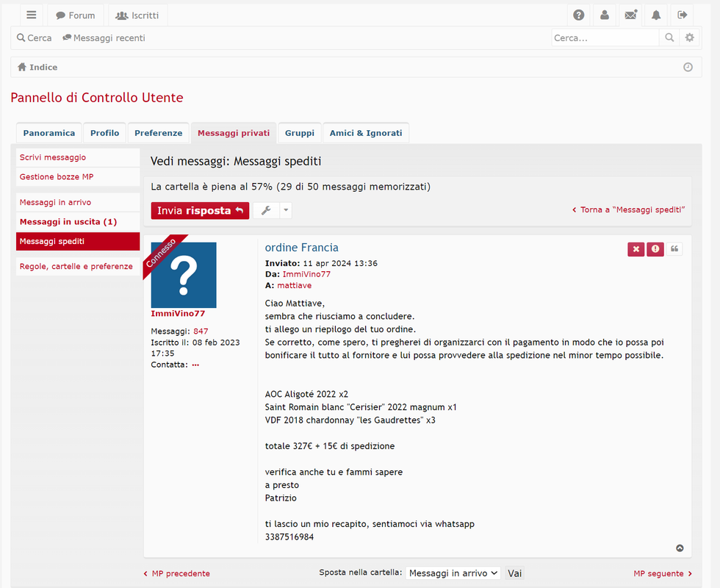
Task: Open advanced search gear icon
Action: click(x=689, y=37)
